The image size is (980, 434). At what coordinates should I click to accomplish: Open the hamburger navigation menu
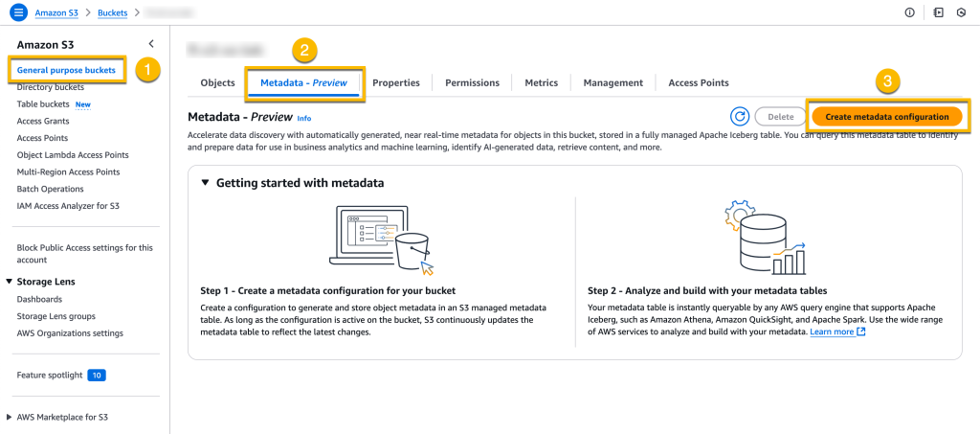click(19, 12)
